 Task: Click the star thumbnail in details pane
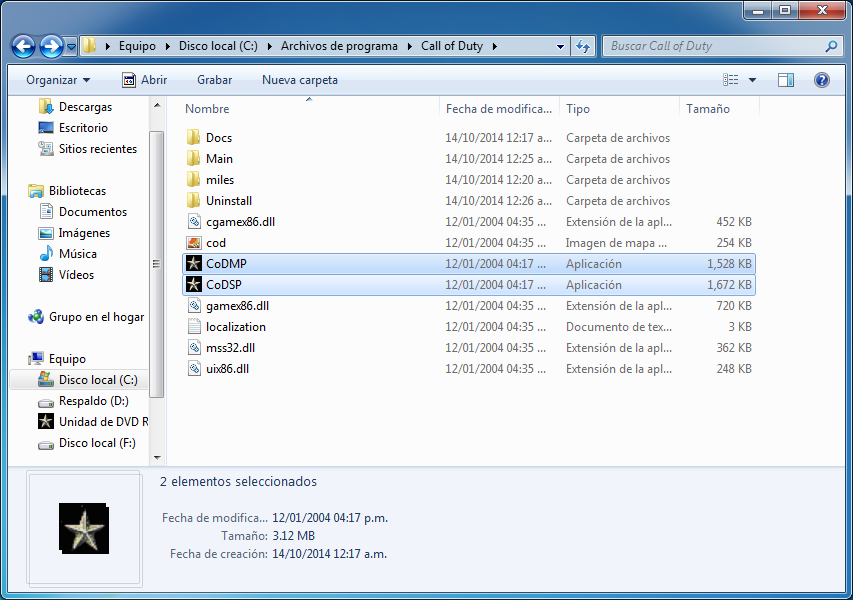pyautogui.click(x=84, y=528)
